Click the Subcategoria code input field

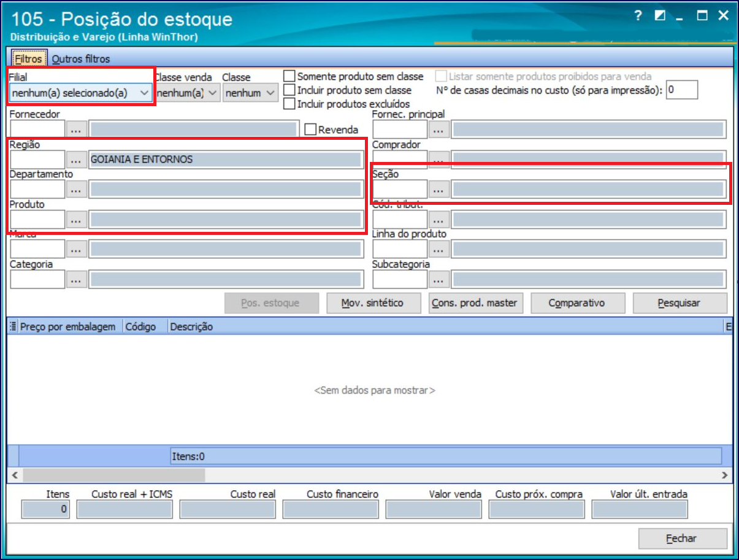[400, 280]
